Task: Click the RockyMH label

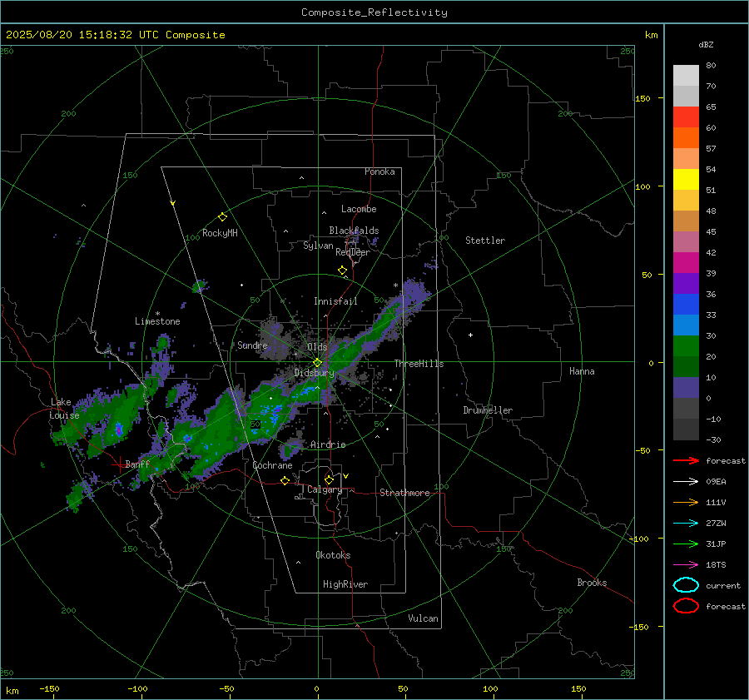Action: pos(220,233)
